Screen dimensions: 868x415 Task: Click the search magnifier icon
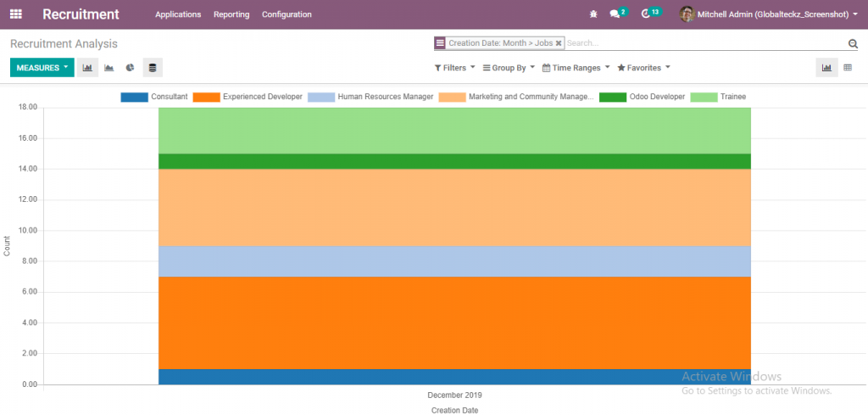pyautogui.click(x=853, y=43)
